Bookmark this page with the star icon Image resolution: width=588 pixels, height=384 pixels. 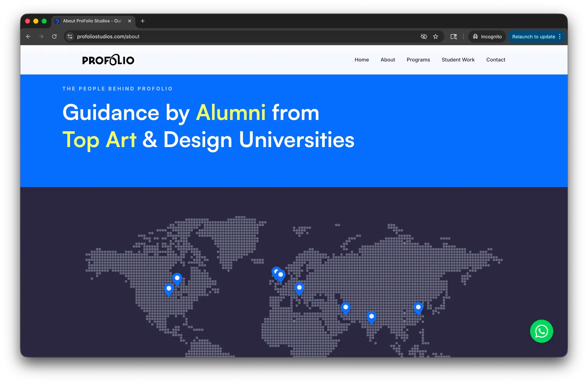(435, 36)
